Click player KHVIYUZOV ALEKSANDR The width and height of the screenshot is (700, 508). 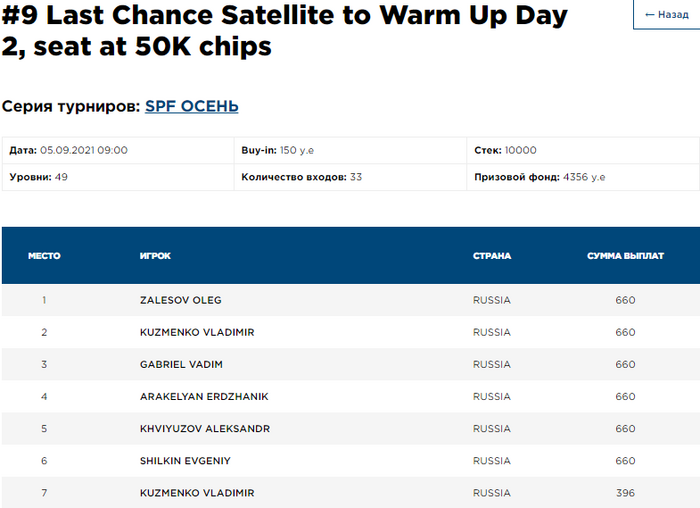click(x=205, y=429)
